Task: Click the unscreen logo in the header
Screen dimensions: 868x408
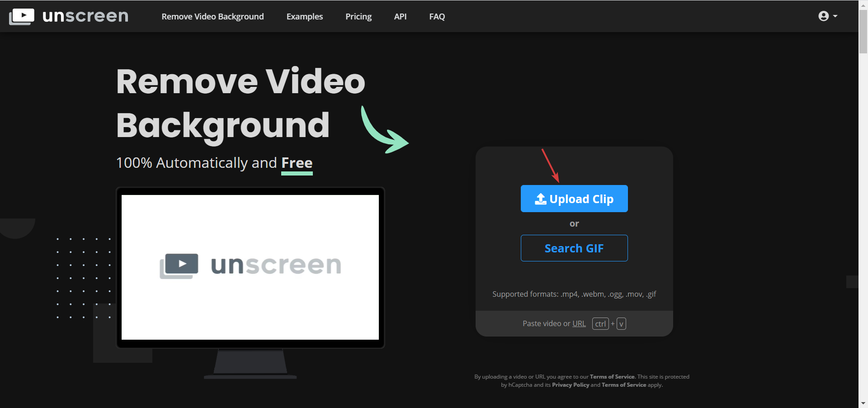Action: 69,16
